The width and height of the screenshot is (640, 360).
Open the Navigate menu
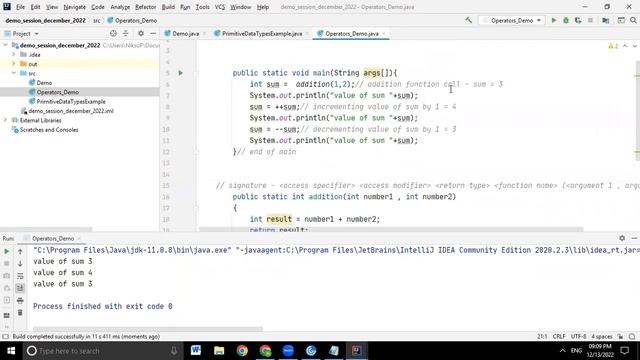coord(75,7)
